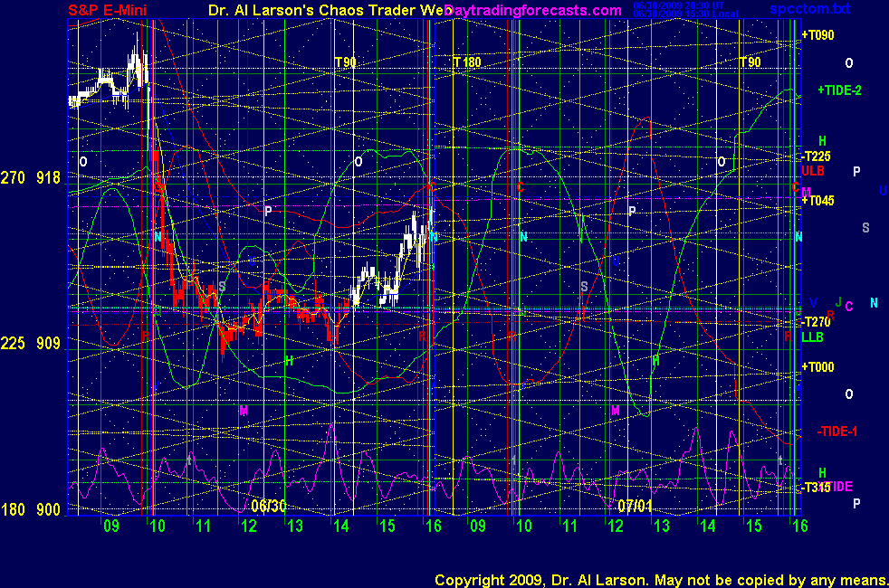Click the 07/01 date label
Screen dimensions: 889x588
[x=635, y=506]
